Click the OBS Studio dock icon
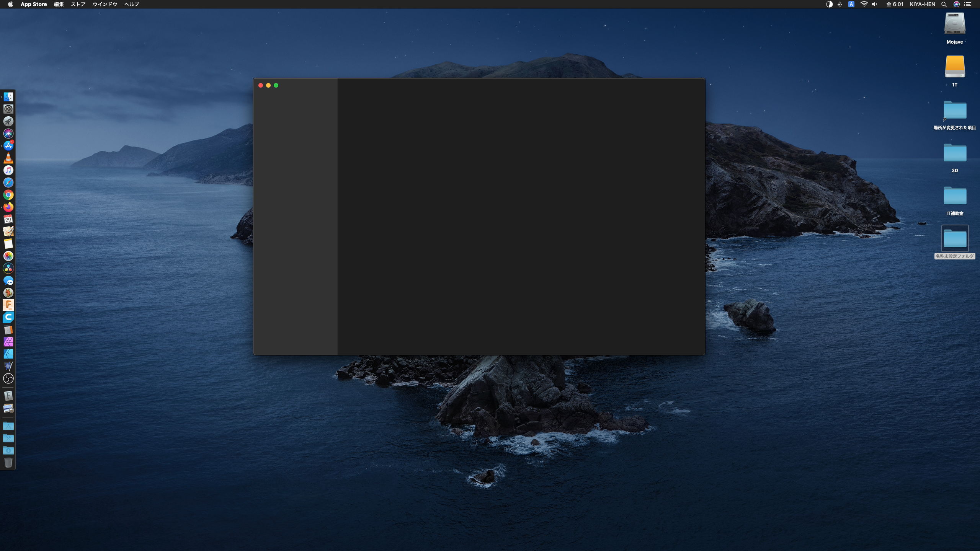 point(8,378)
